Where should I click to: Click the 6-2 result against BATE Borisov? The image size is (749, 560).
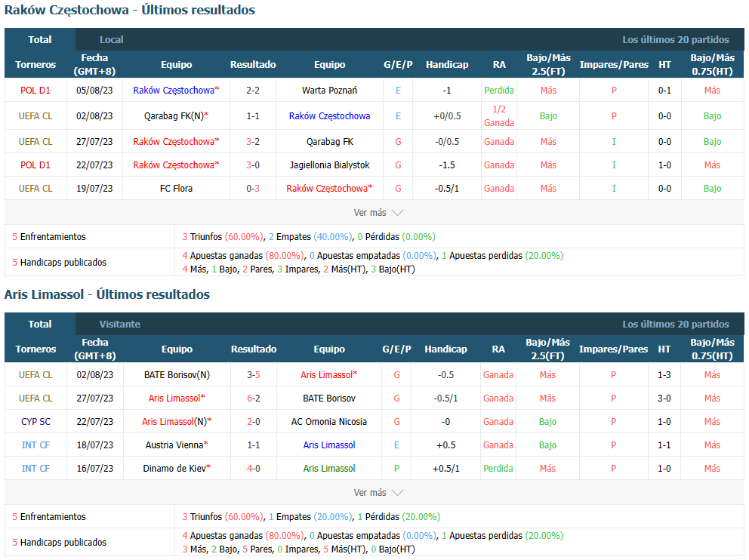pos(253,398)
